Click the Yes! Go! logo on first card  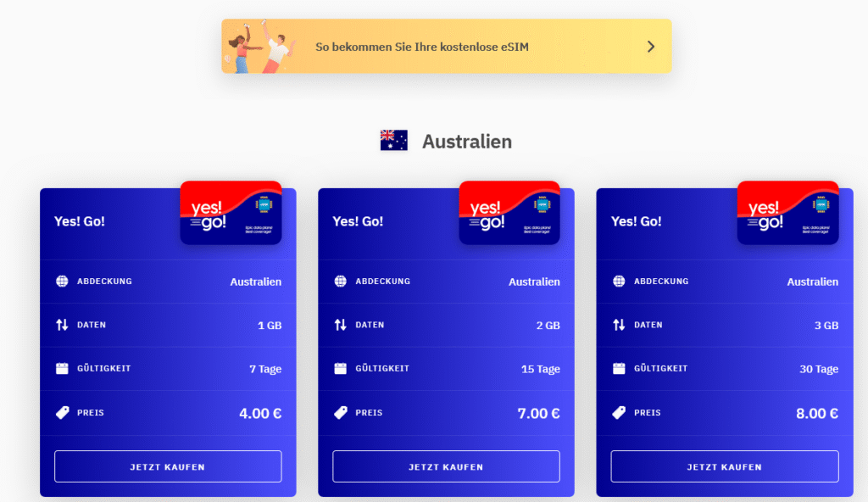(x=231, y=212)
